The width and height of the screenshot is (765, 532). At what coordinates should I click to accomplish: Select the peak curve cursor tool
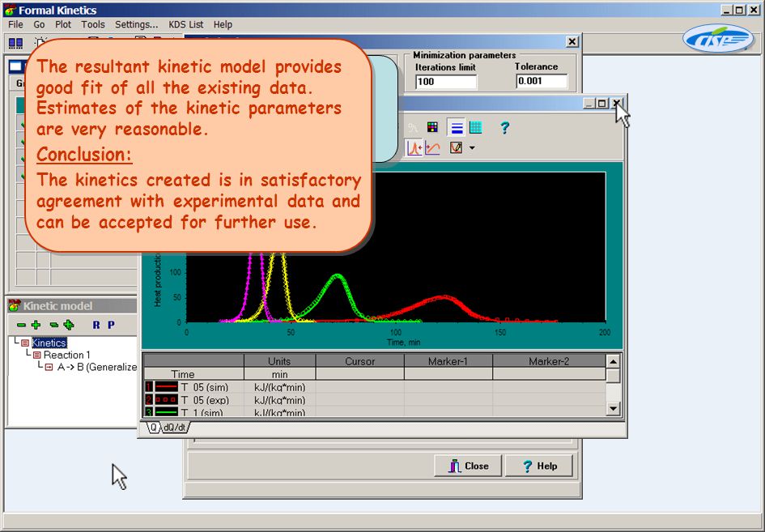click(x=414, y=148)
